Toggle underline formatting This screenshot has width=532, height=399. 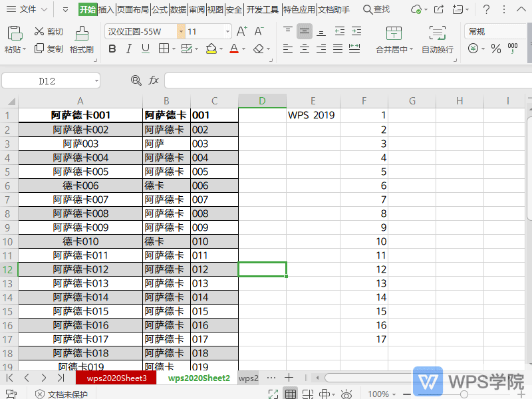(144, 49)
